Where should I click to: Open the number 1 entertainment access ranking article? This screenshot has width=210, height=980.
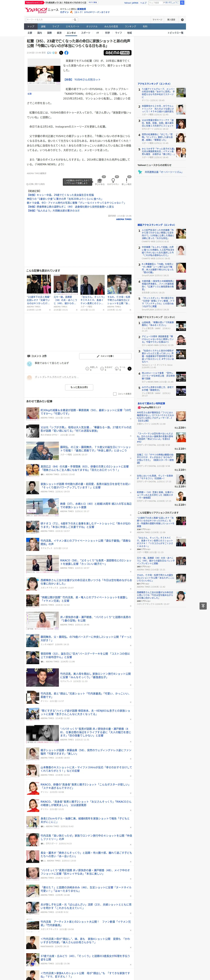(x=158, y=93)
